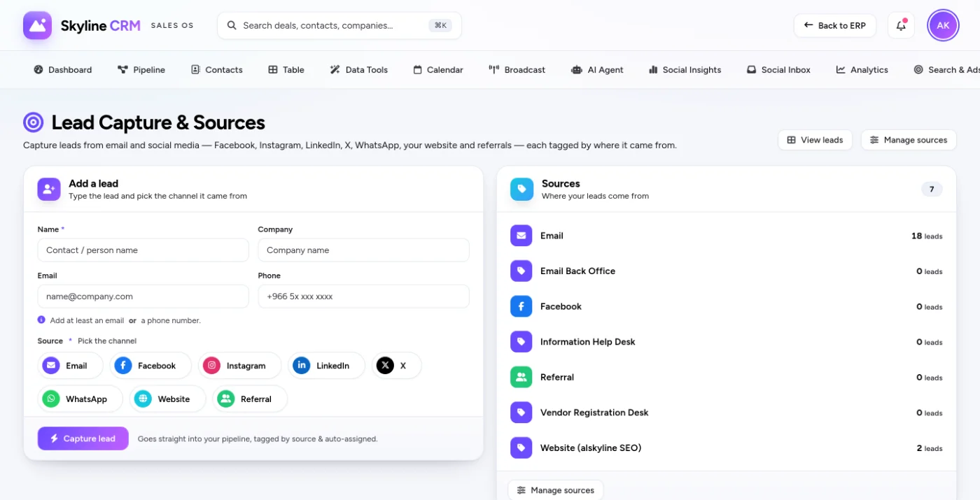
Task: Click the 2 leads count
Action: (930, 448)
